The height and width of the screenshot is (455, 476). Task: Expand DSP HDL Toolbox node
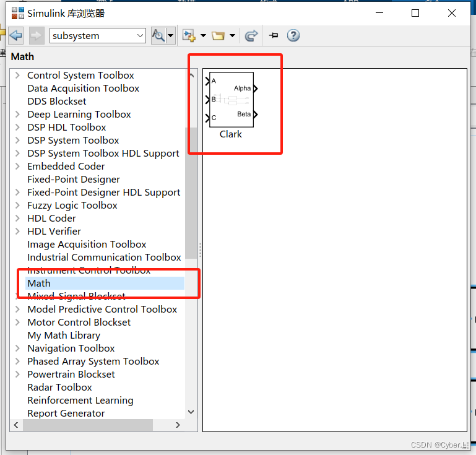pos(17,128)
